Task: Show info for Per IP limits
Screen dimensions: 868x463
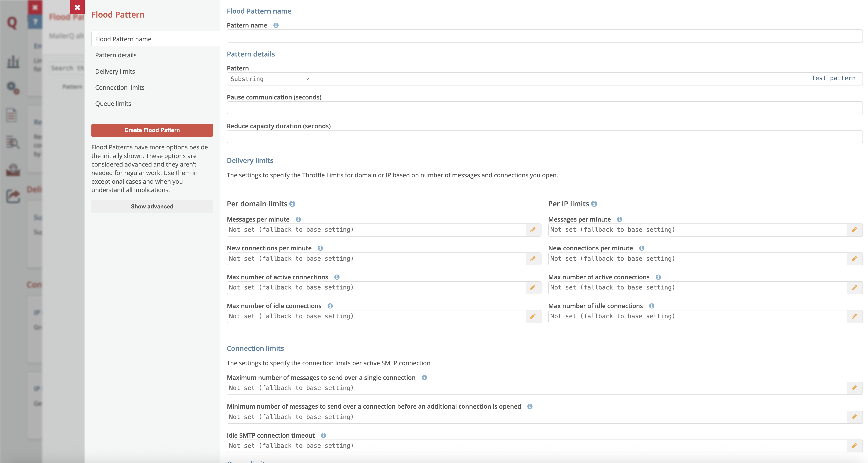Action: pos(594,204)
